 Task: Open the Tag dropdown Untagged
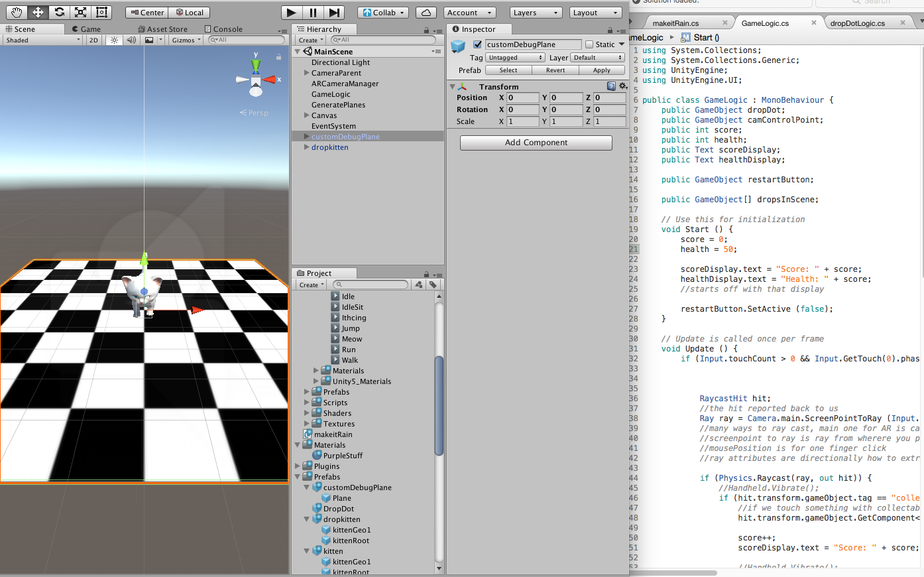pyautogui.click(x=515, y=58)
